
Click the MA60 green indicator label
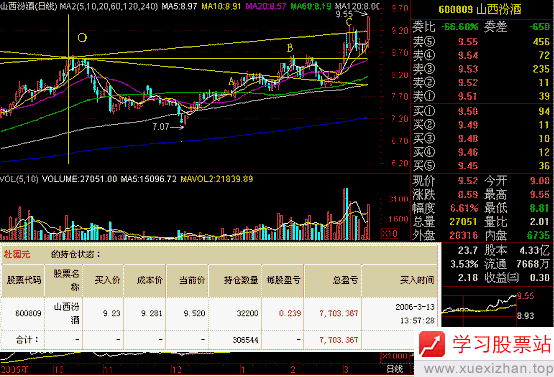(x=311, y=6)
